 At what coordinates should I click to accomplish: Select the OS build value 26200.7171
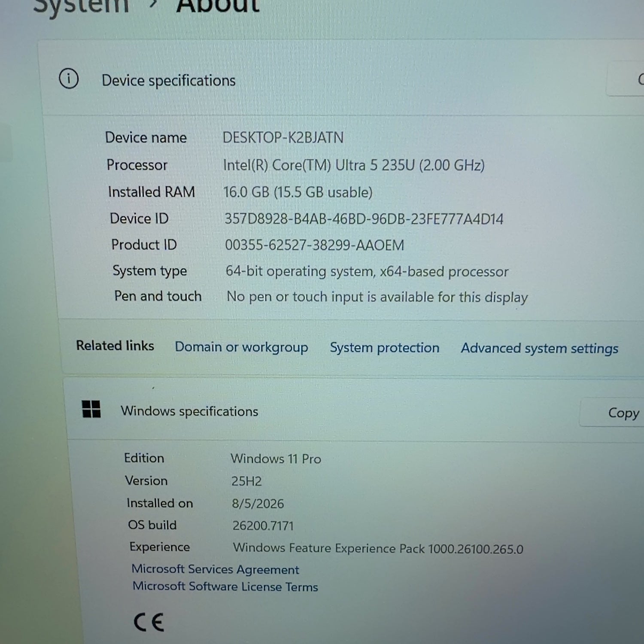click(x=263, y=526)
